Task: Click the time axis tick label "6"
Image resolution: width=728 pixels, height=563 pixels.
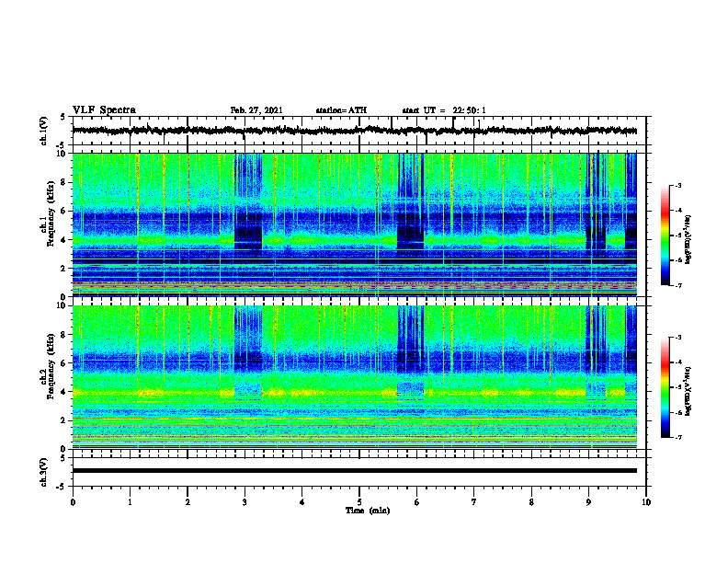Action: [416, 502]
